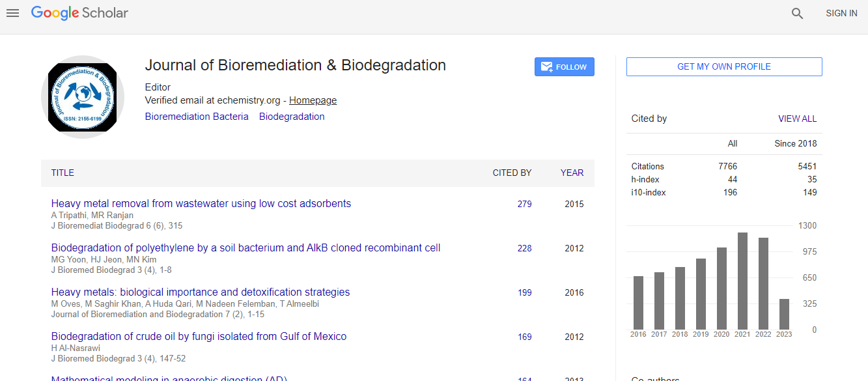Click View All citations link
The height and width of the screenshot is (381, 868).
[797, 119]
